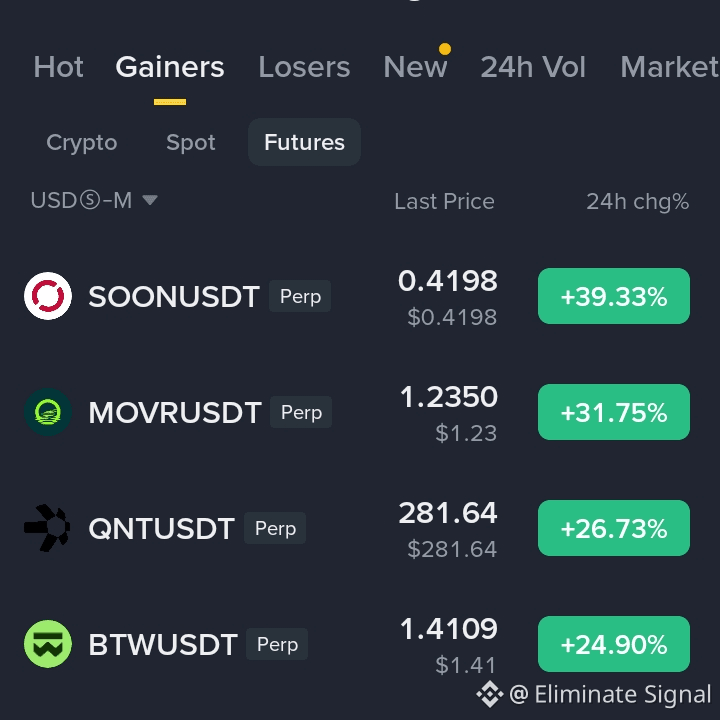Image resolution: width=720 pixels, height=720 pixels.
Task: Click the +39.33% change badge
Action: click(x=614, y=296)
